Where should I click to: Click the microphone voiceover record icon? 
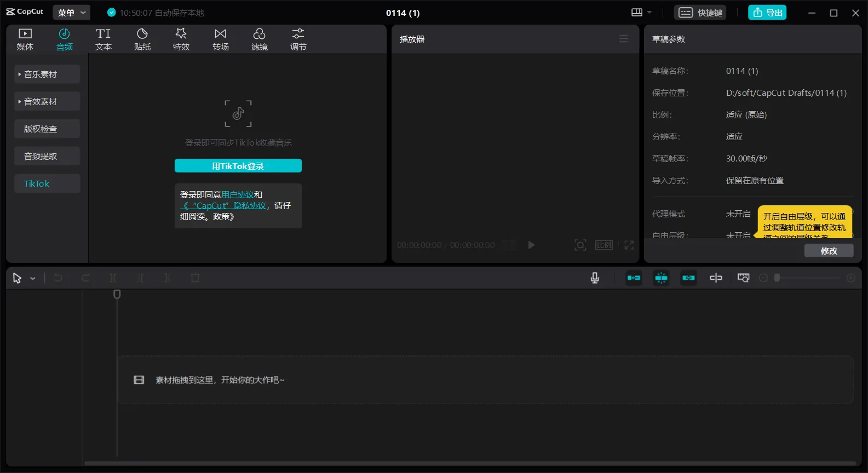(595, 278)
